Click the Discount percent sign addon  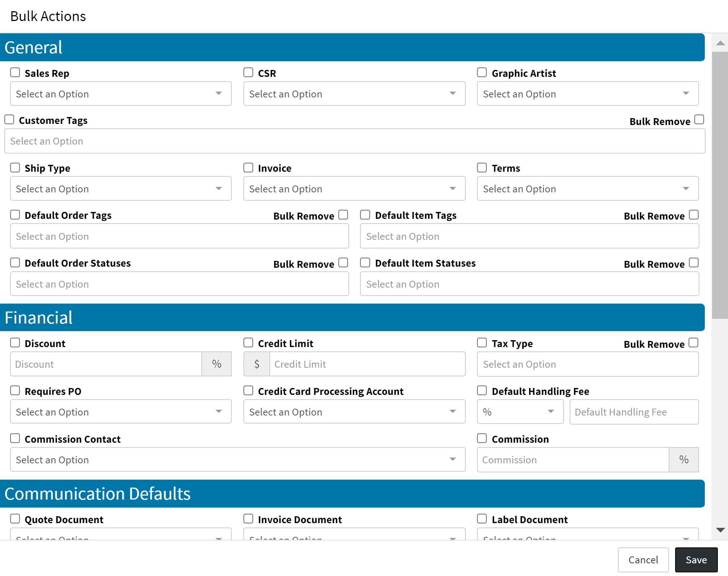pos(217,364)
